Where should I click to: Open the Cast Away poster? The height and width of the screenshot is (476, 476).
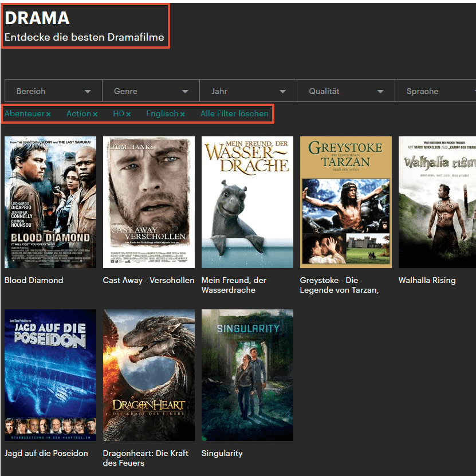tap(149, 202)
